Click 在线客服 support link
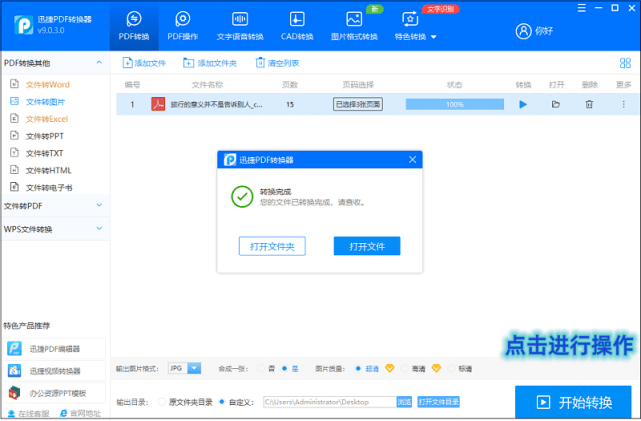 click(x=29, y=414)
